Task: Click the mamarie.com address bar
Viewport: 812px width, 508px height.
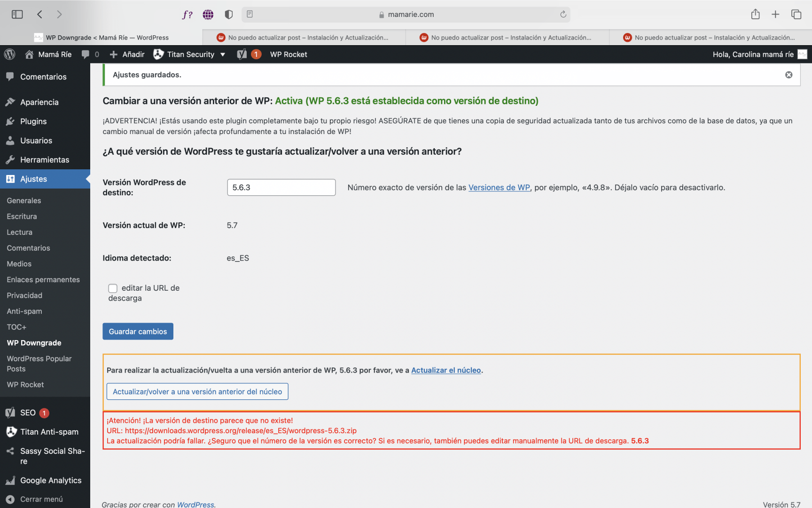Action: click(406, 15)
